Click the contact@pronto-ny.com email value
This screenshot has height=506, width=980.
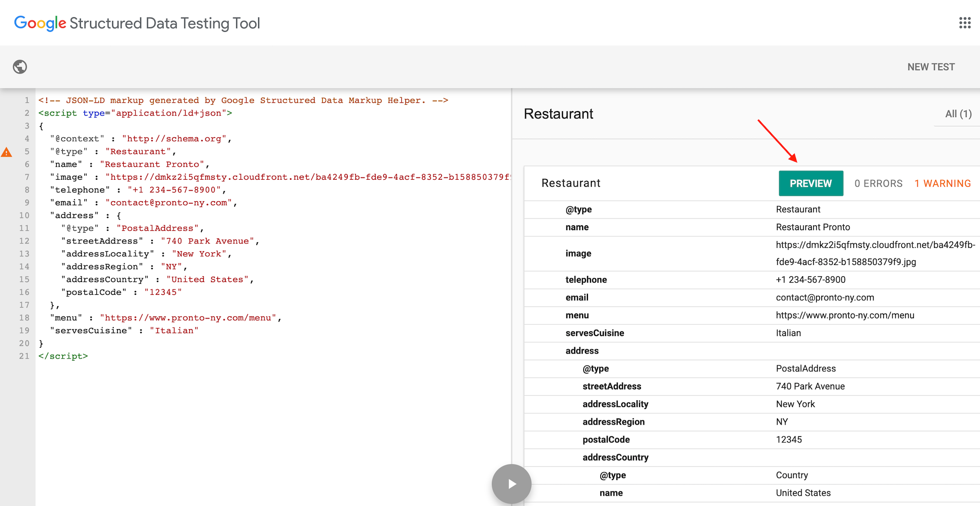tap(825, 297)
